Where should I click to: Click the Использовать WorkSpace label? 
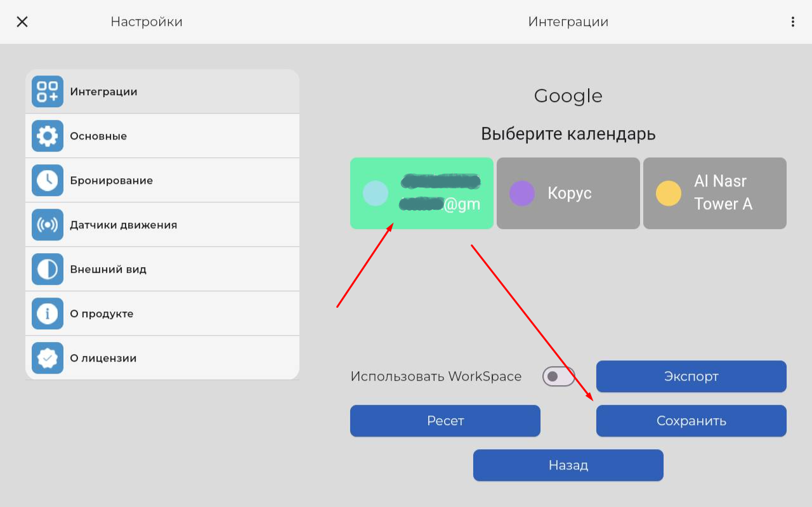coord(436,376)
